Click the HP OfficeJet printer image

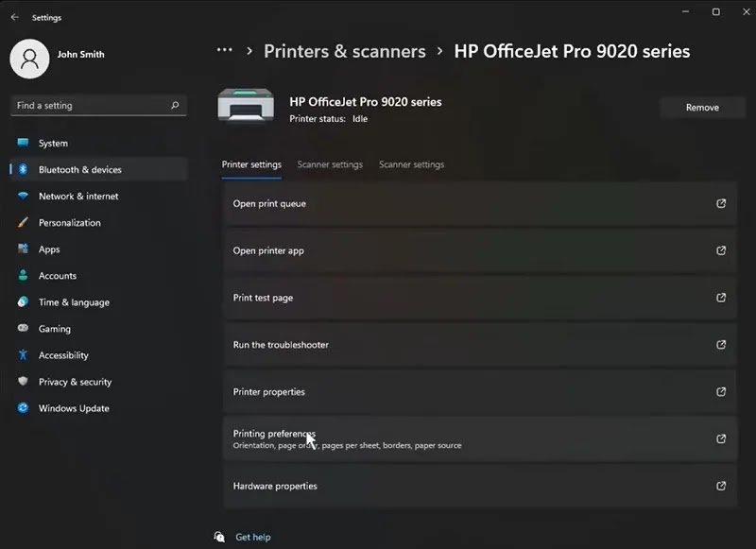pos(246,105)
